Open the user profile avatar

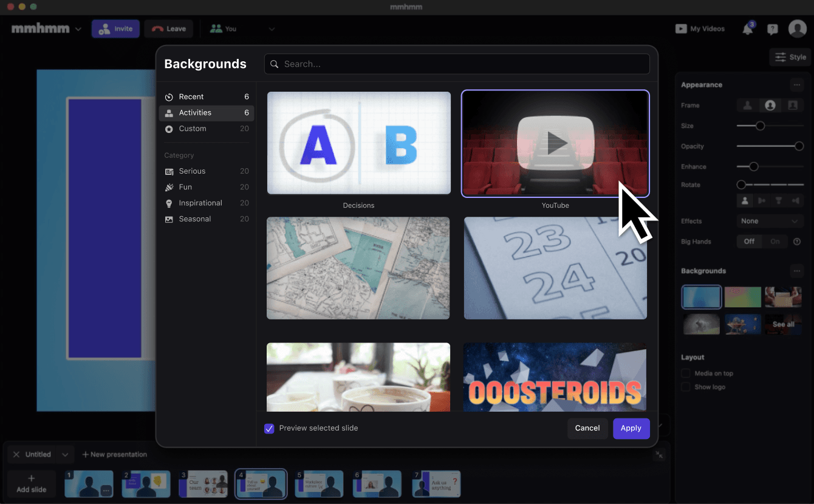point(797,29)
